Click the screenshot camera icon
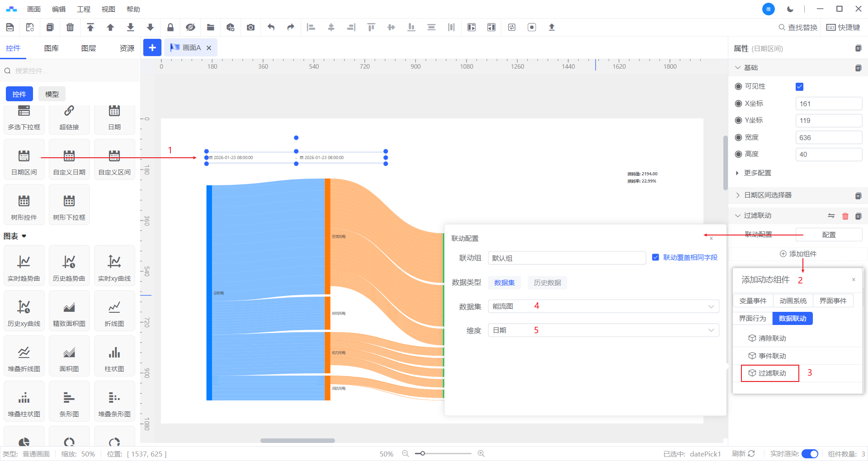 250,27
